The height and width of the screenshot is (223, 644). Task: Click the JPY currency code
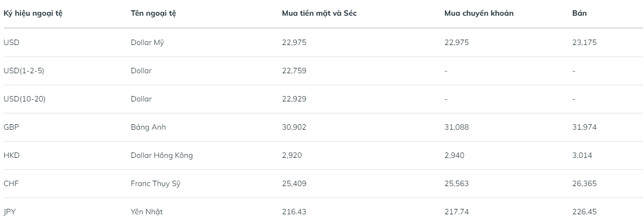pos(11,212)
